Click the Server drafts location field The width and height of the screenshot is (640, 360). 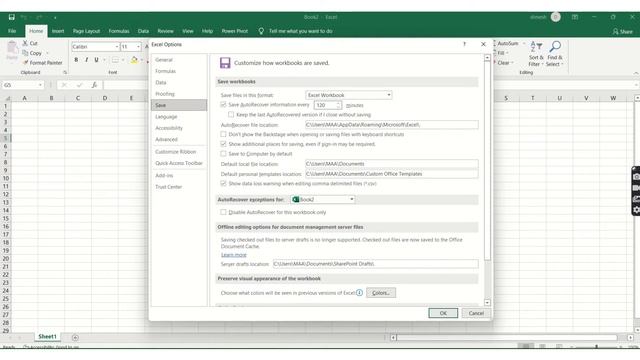click(x=376, y=264)
